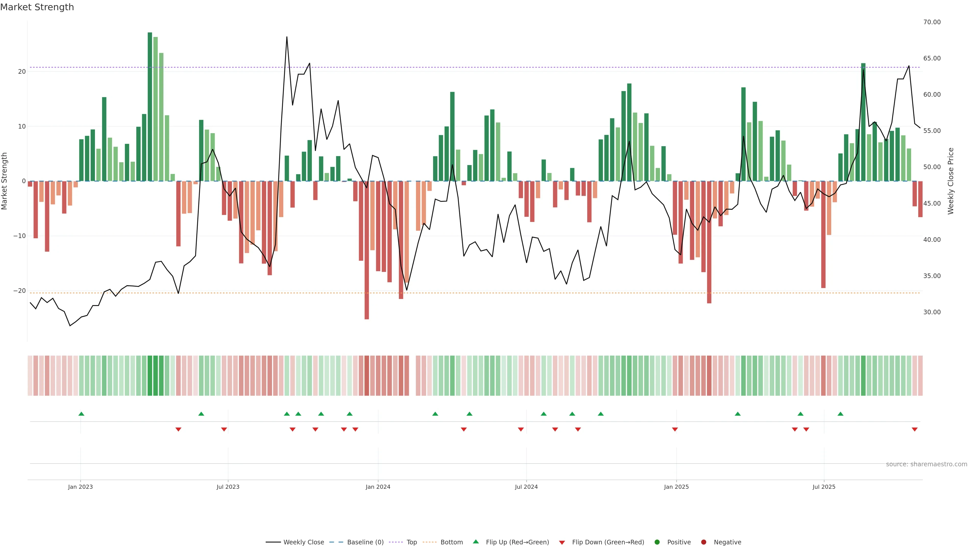Click Flip Down red triangle legend icon
The image size is (980, 551).
tap(562, 543)
